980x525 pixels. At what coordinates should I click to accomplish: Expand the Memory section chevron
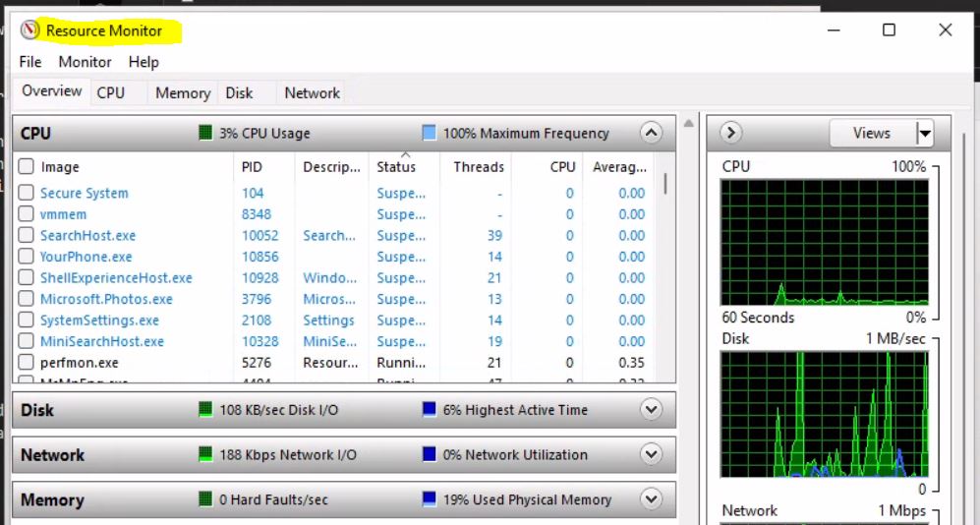(x=651, y=499)
